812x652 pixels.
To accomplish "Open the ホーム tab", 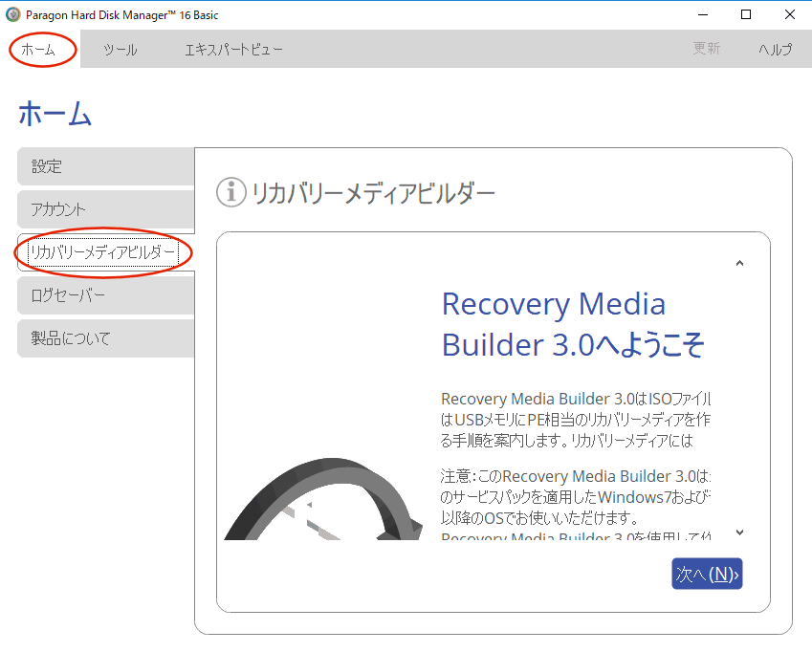I will 39,50.
